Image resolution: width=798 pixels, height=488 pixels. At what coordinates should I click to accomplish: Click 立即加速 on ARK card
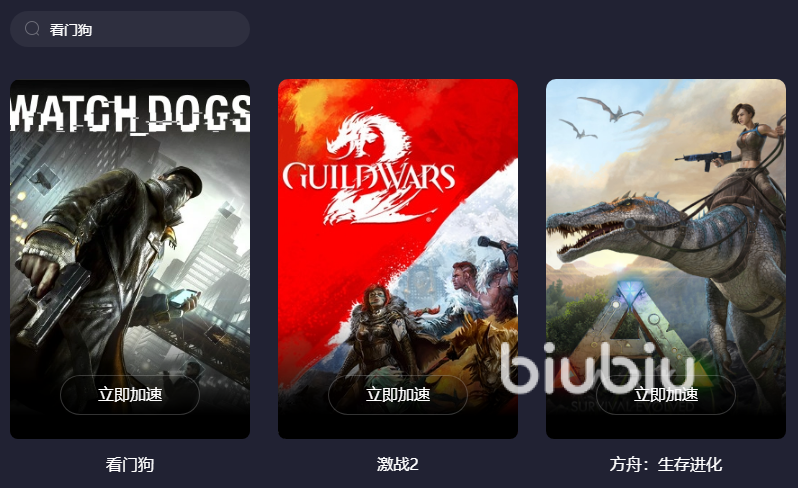(x=666, y=394)
